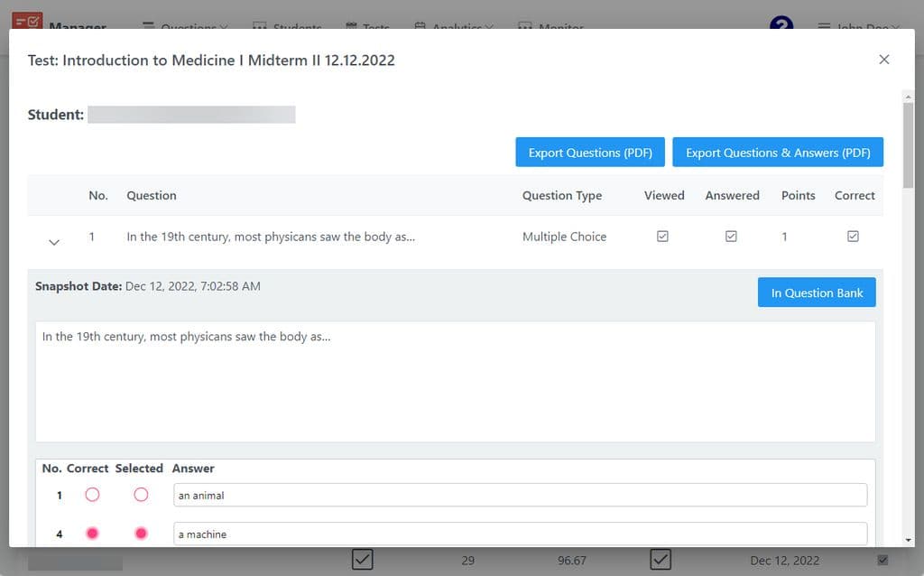The image size is (924, 576).
Task: Click Selected radio for 'a machine'
Action: tap(141, 534)
